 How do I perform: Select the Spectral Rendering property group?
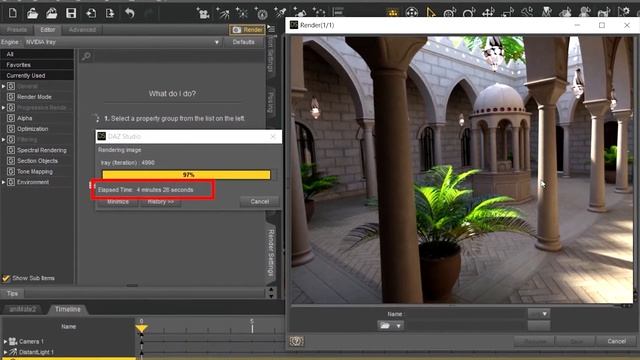42,150
